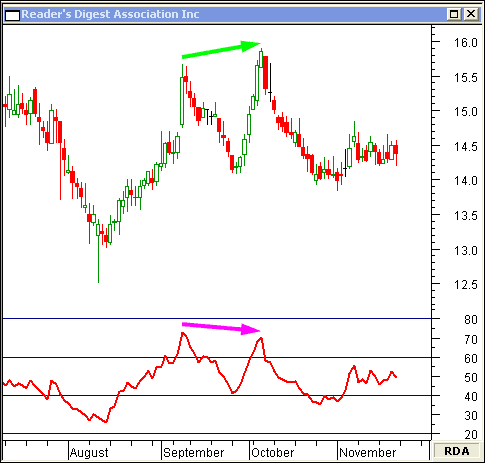Click the 50 value on indicator scale
The height and width of the screenshot is (463, 485).
pos(471,378)
